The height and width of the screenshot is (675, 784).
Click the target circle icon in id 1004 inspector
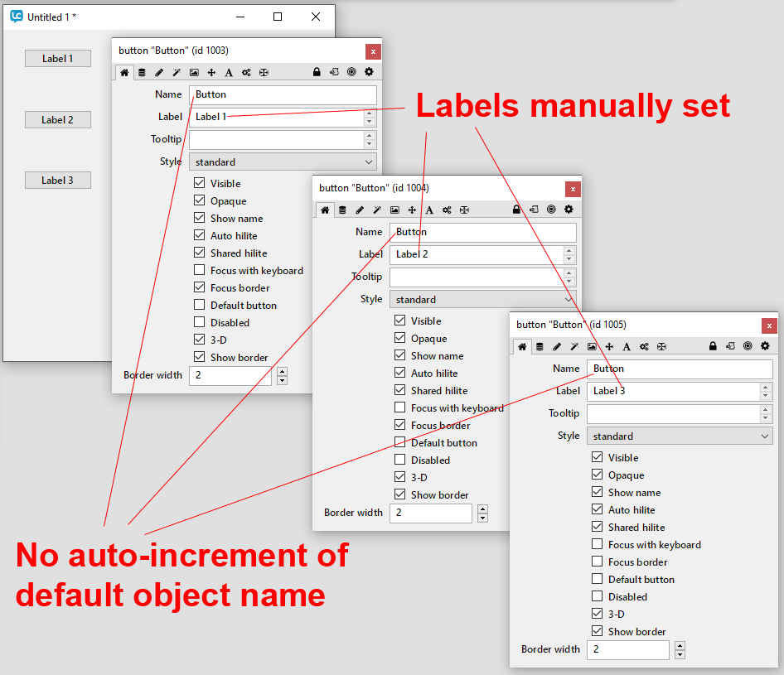coord(551,210)
